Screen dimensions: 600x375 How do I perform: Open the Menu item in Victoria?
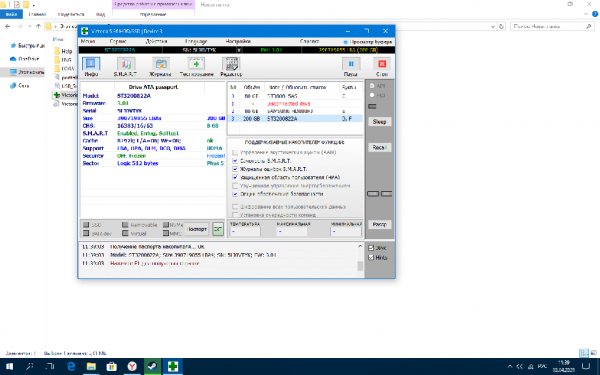point(88,41)
